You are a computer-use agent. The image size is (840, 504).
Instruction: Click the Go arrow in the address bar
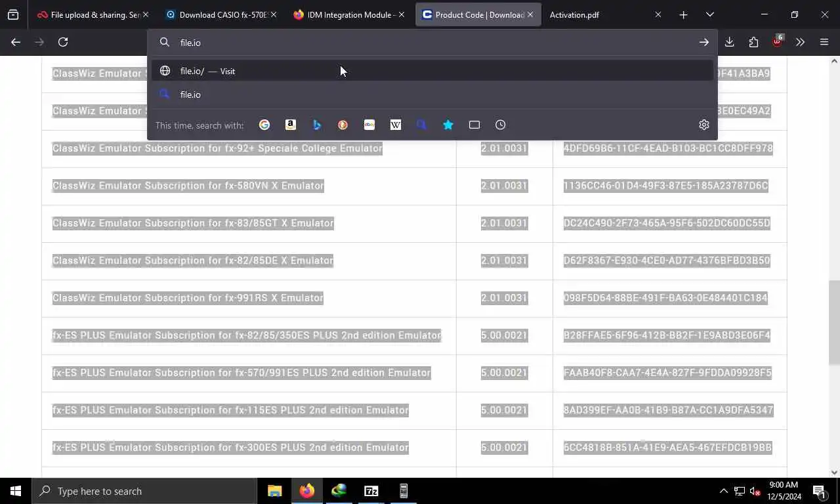703,42
